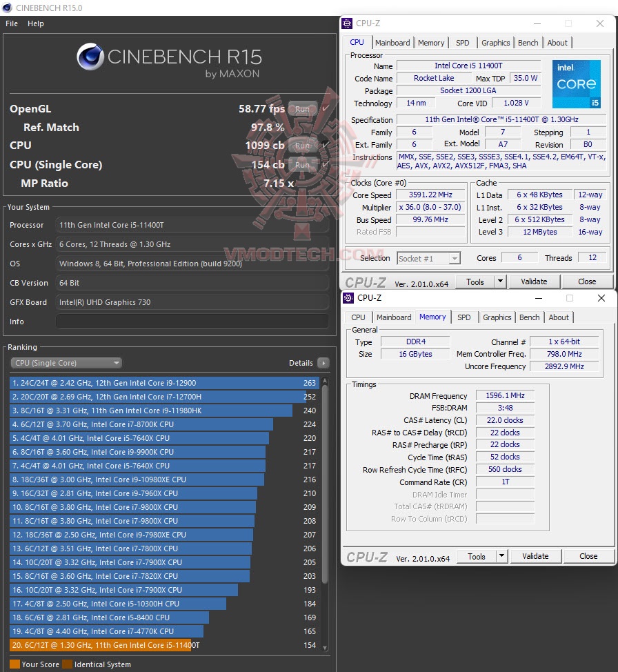Click the Core Speed 3591.22 MHz value

click(x=430, y=195)
